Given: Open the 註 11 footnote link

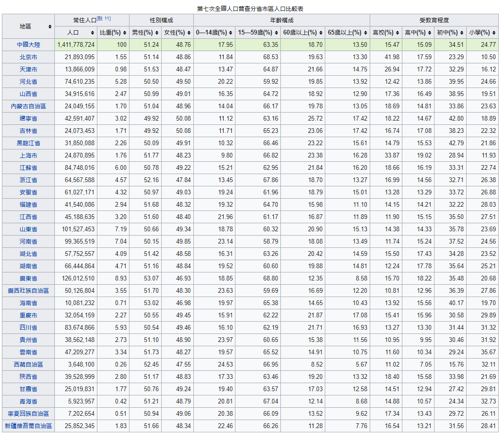Looking at the screenshot, I should point(104,19).
